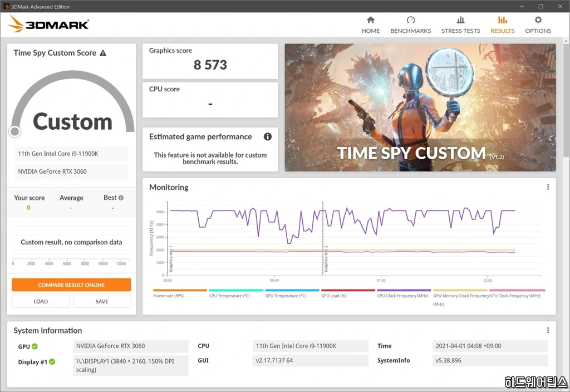The image size is (570, 392).
Task: Switch to the BENCHMARKS tab label
Action: pos(410,31)
